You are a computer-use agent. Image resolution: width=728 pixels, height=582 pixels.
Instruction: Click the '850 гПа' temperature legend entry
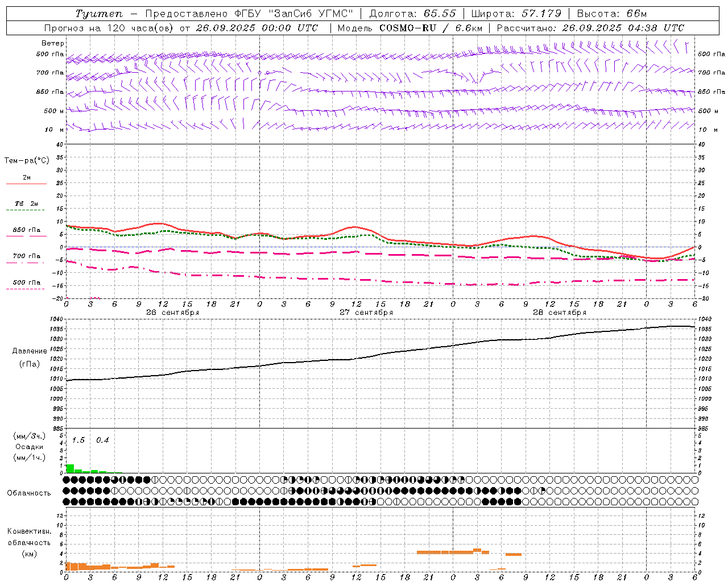27,232
